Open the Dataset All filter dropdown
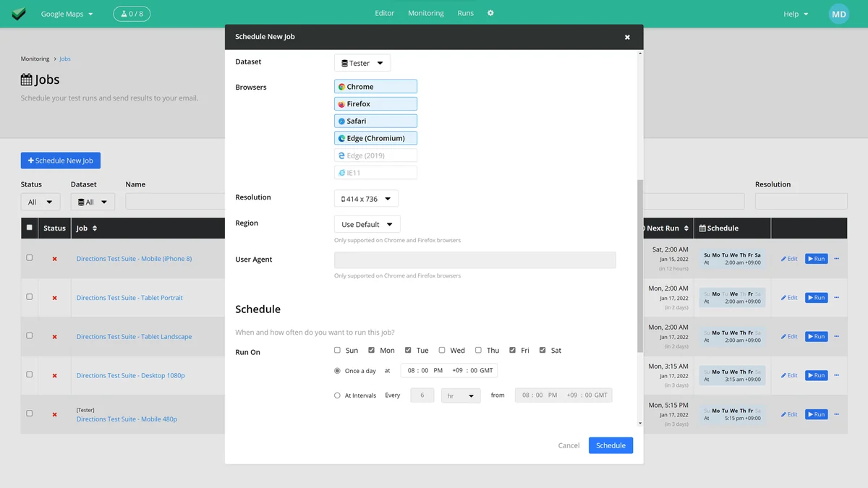This screenshot has width=868, height=488. point(93,202)
